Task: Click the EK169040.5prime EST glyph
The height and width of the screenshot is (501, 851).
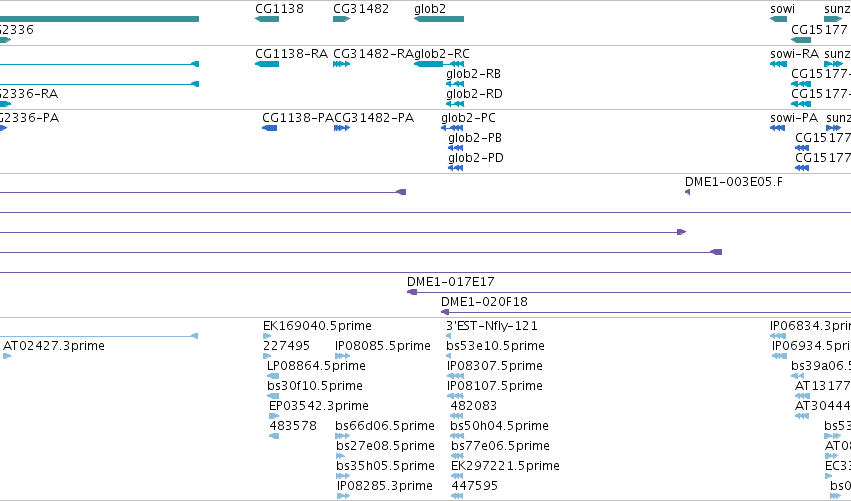Action: pos(266,336)
